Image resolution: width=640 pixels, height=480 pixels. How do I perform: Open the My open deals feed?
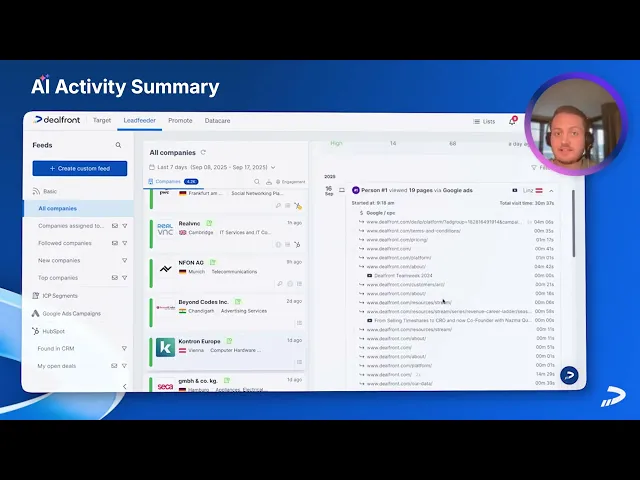tap(57, 366)
